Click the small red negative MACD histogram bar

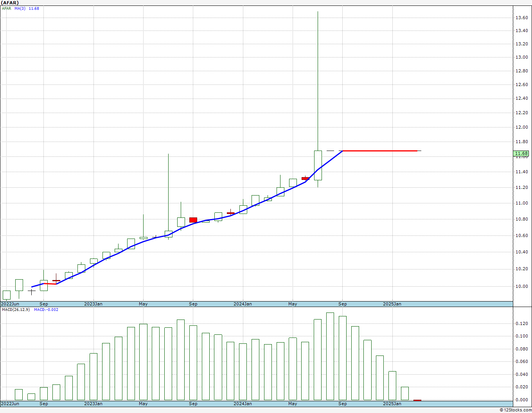pos(417,400)
